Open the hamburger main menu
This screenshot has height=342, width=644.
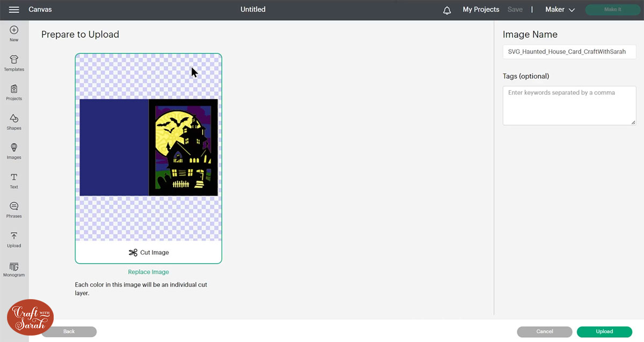(x=14, y=10)
